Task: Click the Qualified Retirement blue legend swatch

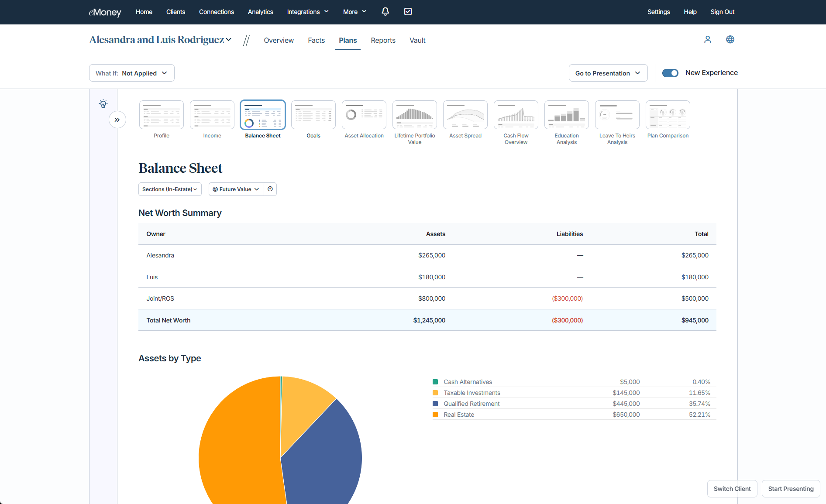Action: pos(435,404)
